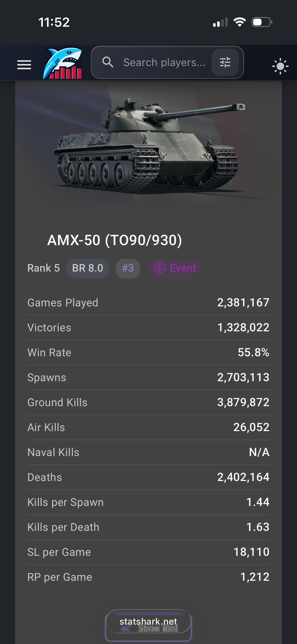The image size is (297, 644).
Task: Click the StatShark shark logo
Action: point(63,63)
